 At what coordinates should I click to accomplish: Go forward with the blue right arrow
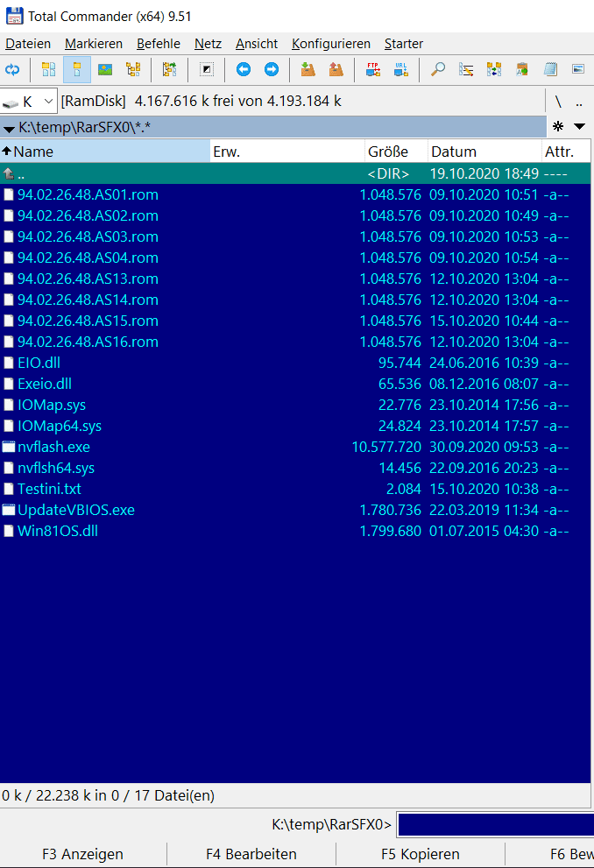(272, 69)
